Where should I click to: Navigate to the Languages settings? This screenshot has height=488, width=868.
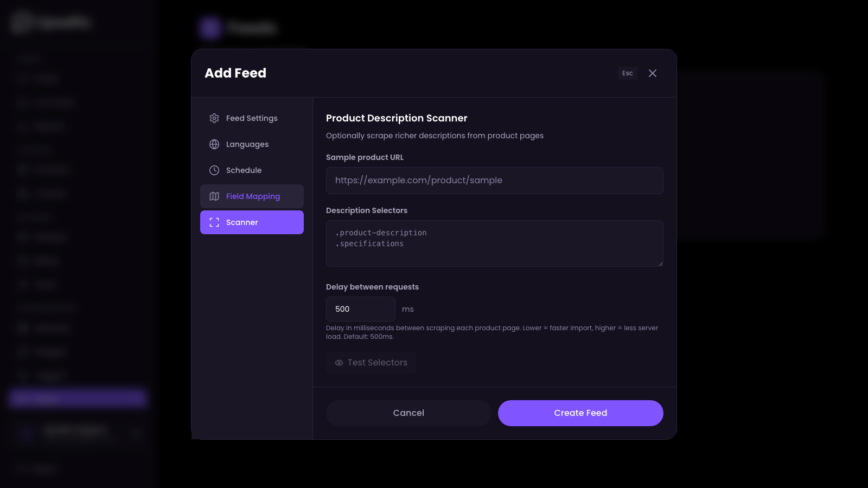pos(247,144)
